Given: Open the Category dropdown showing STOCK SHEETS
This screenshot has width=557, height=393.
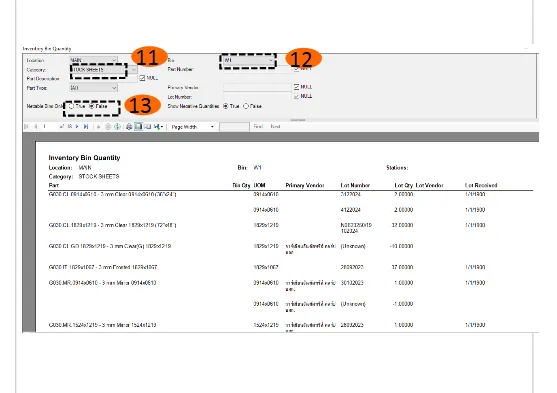Looking at the screenshot, I should (103, 70).
